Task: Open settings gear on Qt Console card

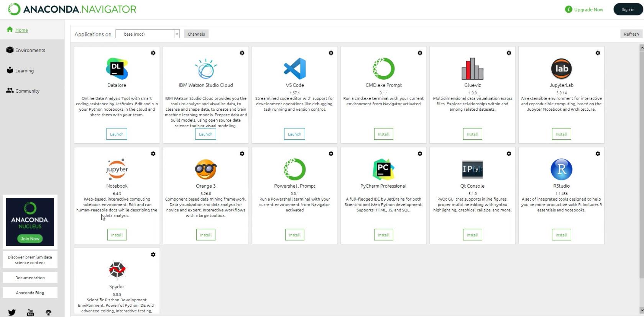Action: (509, 154)
